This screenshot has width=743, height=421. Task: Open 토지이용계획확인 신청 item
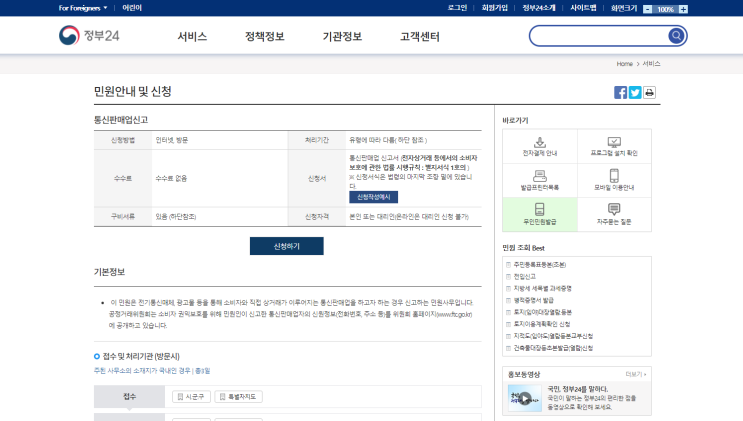[542, 324]
